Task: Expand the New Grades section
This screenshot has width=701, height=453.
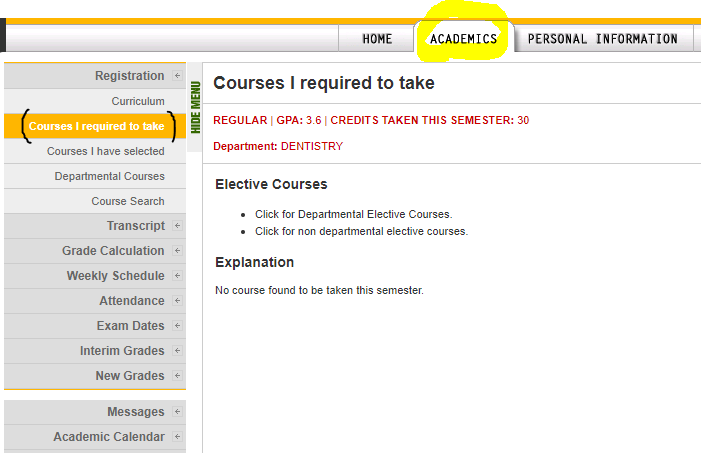Action: (x=95, y=376)
